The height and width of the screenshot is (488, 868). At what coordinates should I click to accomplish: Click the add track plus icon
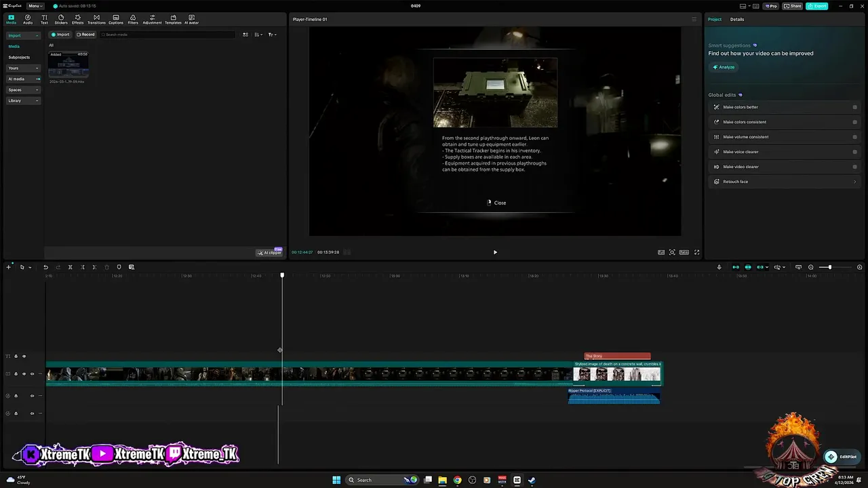point(8,267)
